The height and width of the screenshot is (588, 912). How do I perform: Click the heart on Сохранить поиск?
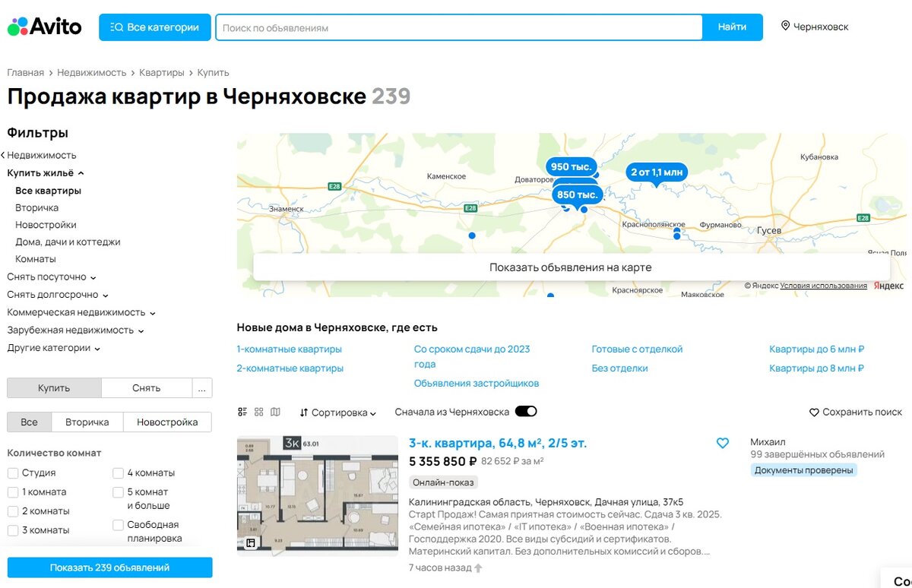814,412
